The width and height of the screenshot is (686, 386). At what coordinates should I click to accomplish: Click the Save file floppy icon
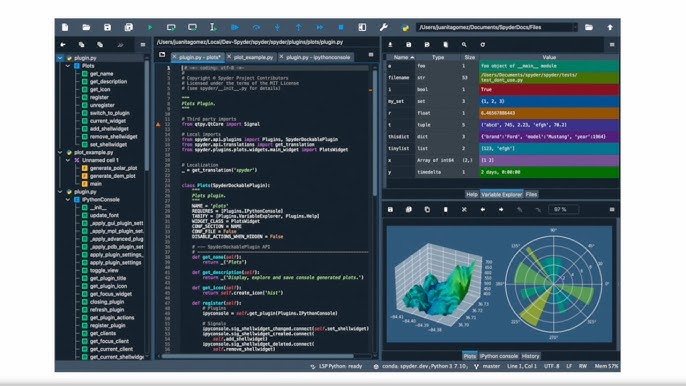pos(107,28)
